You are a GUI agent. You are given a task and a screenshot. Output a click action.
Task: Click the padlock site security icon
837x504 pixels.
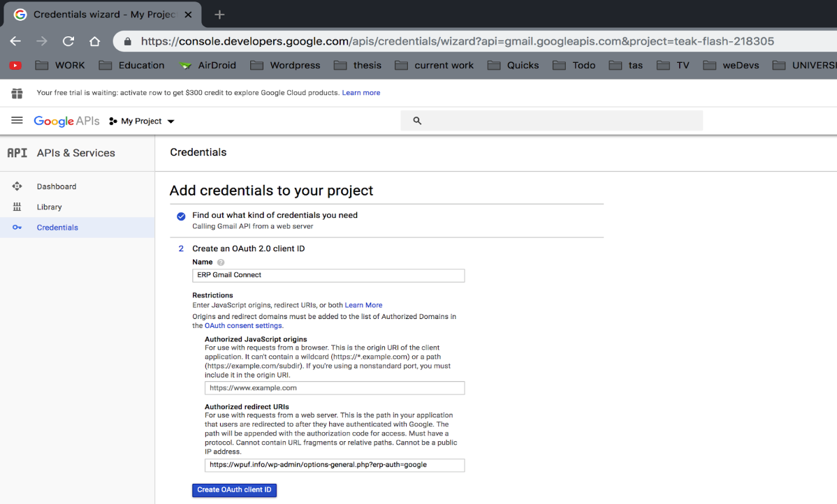128,42
